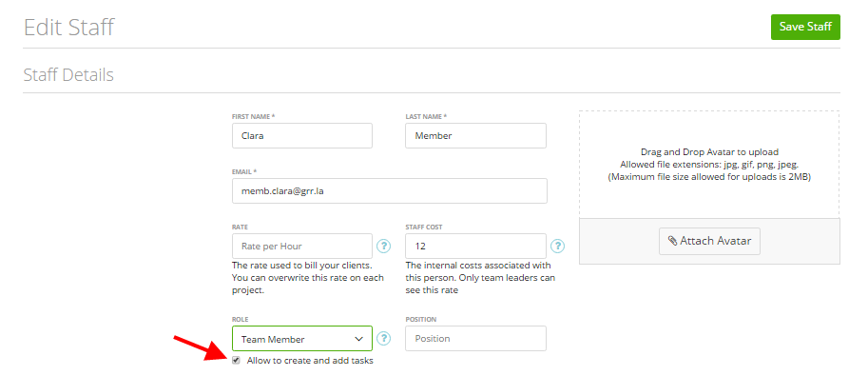Focus the Last Name field with Member
Viewport: 868px width, 376px height.
475,135
